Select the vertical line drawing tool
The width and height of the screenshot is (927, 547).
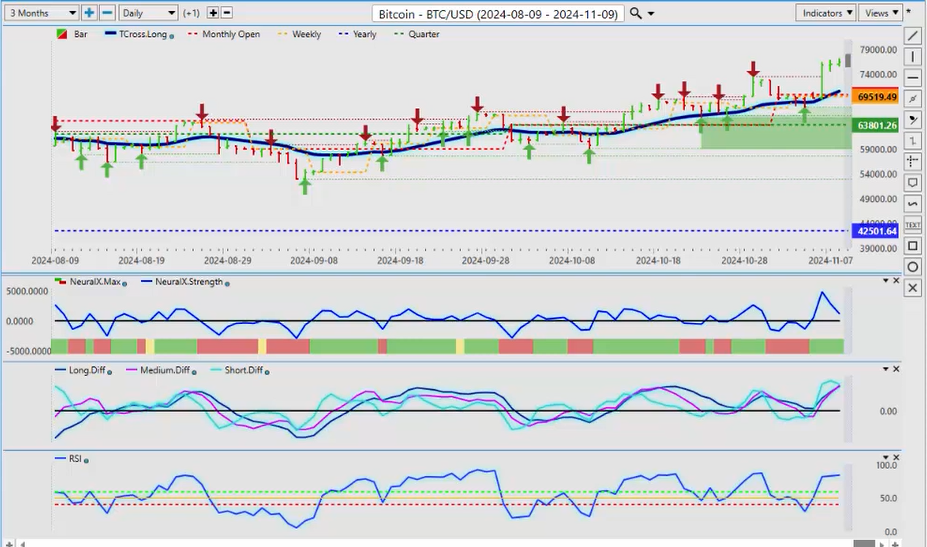click(x=912, y=57)
